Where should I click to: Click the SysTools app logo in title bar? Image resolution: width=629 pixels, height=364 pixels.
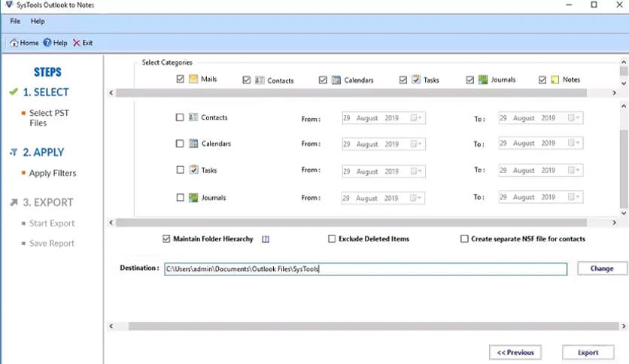9,5
